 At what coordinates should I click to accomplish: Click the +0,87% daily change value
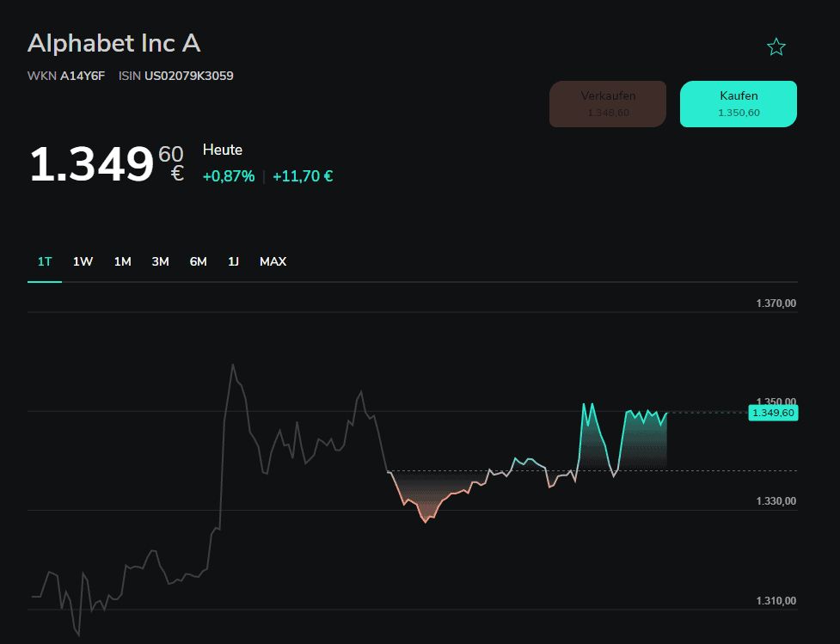[x=228, y=176]
